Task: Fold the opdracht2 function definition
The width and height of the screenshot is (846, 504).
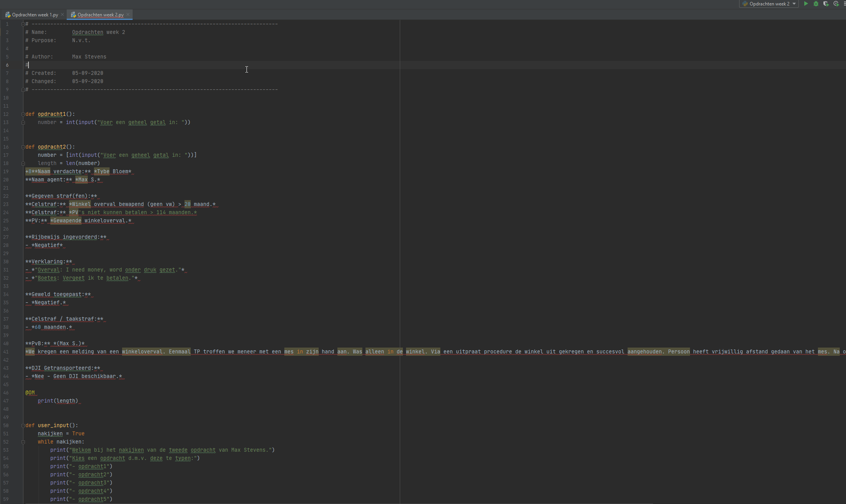Action: click(23, 147)
